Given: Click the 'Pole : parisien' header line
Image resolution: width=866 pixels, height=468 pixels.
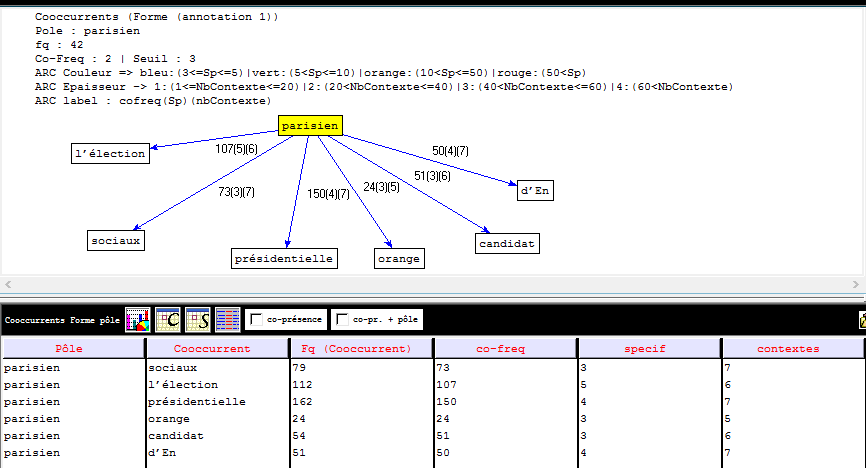Looking at the screenshot, I should tap(87, 31).
